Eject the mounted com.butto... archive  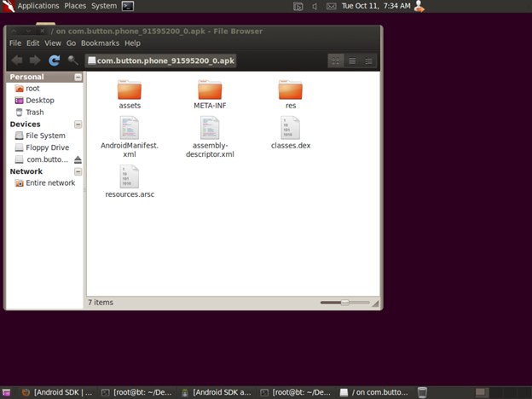click(x=78, y=159)
